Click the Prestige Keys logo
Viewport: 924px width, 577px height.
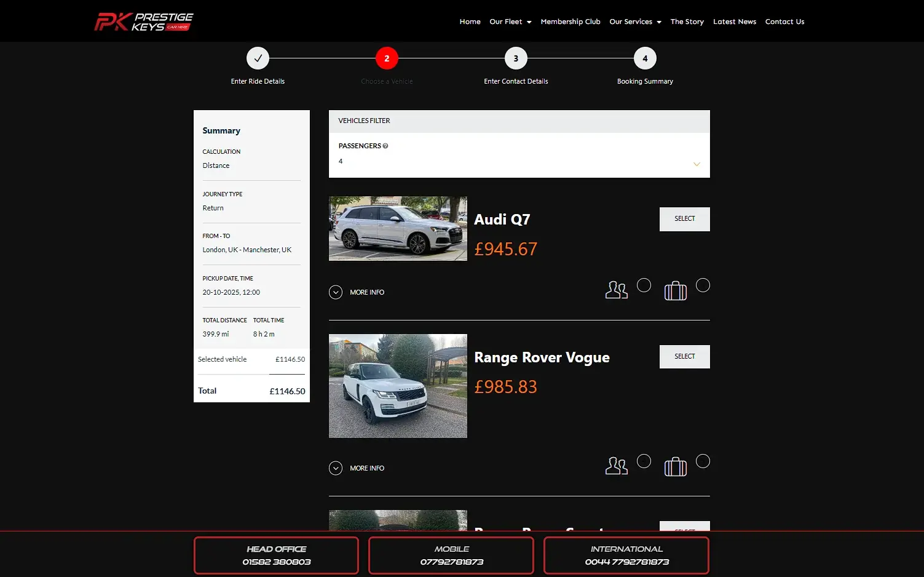coord(144,22)
